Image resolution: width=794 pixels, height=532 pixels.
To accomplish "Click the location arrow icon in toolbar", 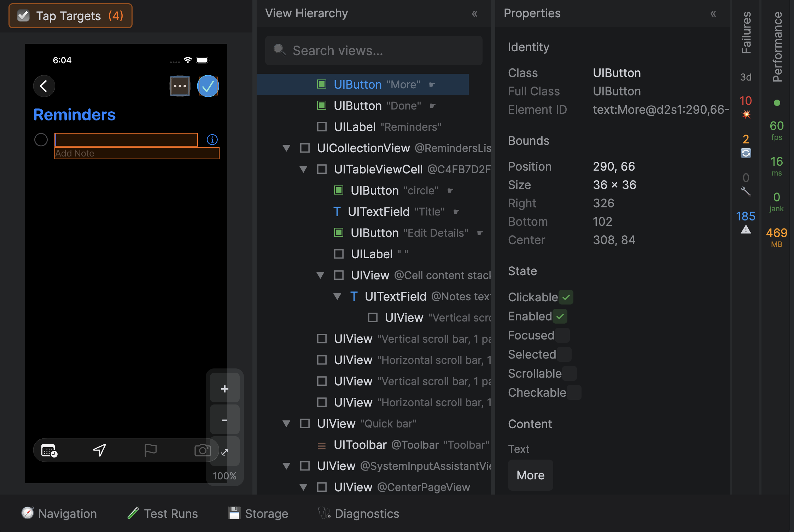I will (99, 450).
